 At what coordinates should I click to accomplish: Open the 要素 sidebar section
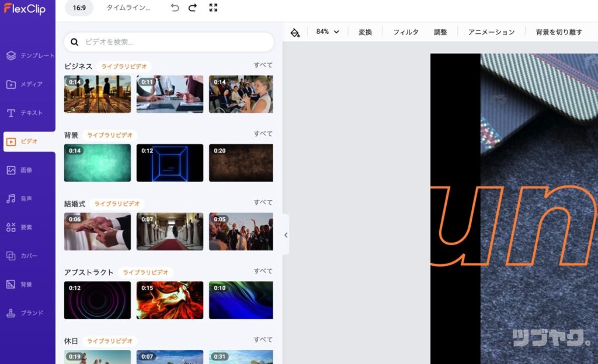point(19,228)
